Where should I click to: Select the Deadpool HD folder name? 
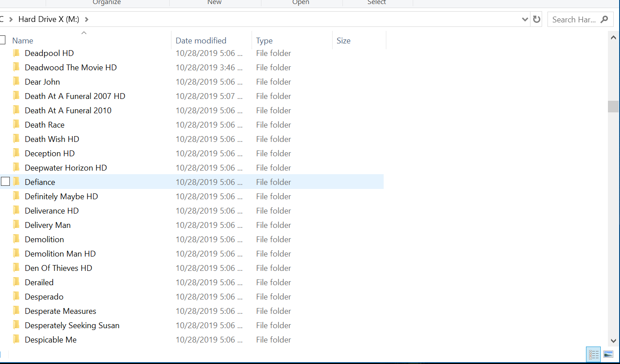[49, 53]
